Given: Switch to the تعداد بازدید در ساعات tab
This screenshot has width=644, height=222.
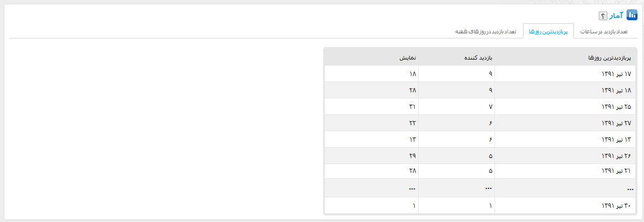Looking at the screenshot, I should coord(603,32).
